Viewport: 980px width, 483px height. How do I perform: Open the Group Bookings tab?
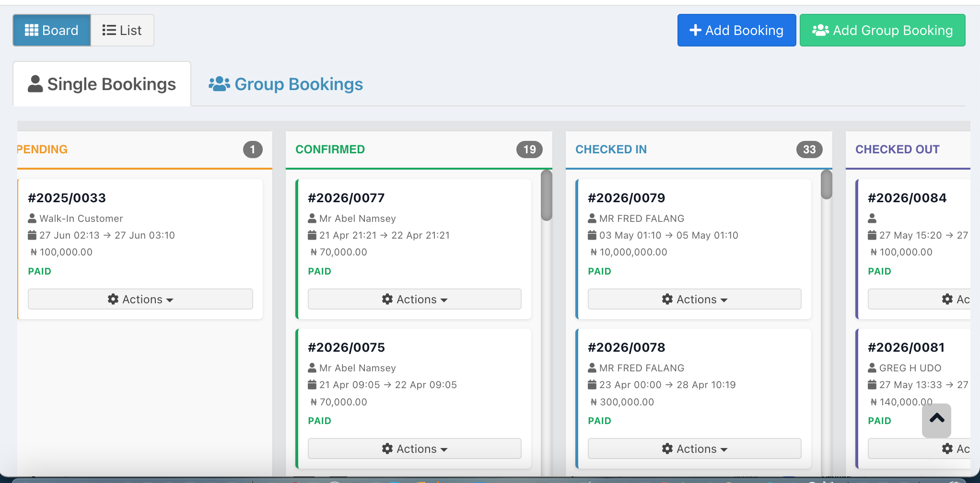(x=286, y=84)
